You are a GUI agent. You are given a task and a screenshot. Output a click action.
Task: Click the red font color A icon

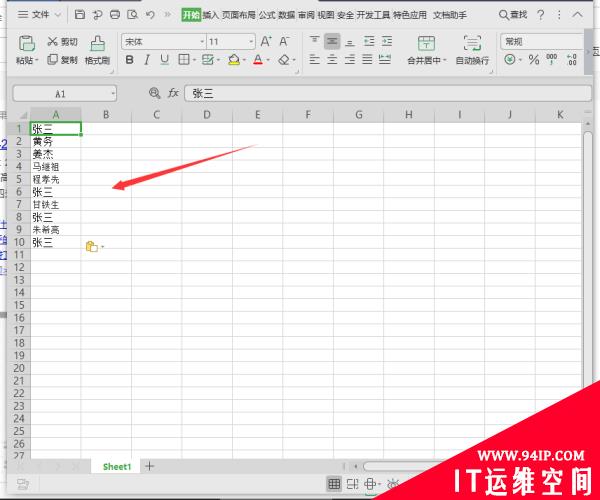pyautogui.click(x=258, y=60)
